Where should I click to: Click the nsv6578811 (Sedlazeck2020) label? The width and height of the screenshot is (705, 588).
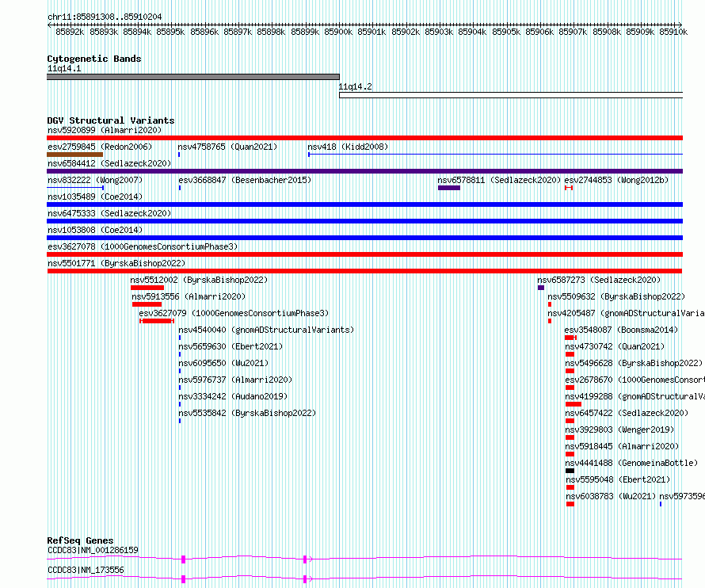pos(499,181)
